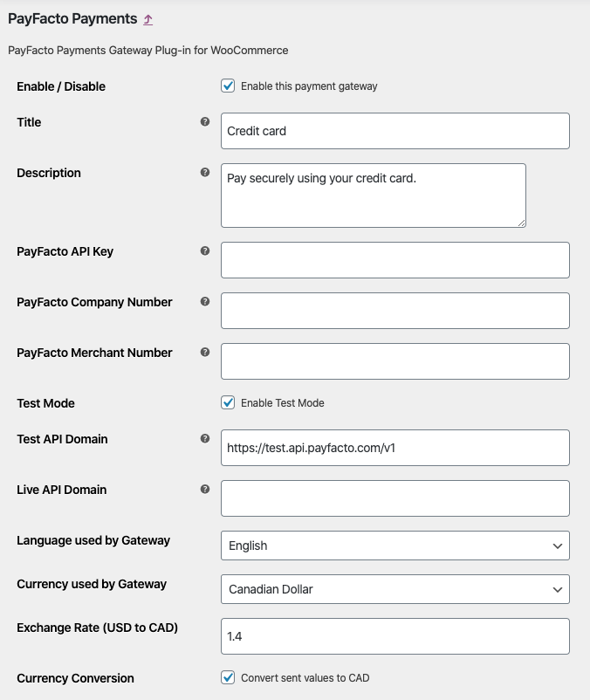This screenshot has height=700, width=590.
Task: Uncheck Enable this payment gateway
Action: (x=228, y=86)
